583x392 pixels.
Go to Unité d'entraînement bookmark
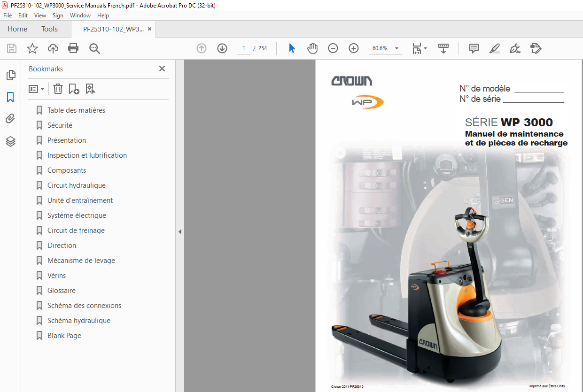[x=80, y=200]
